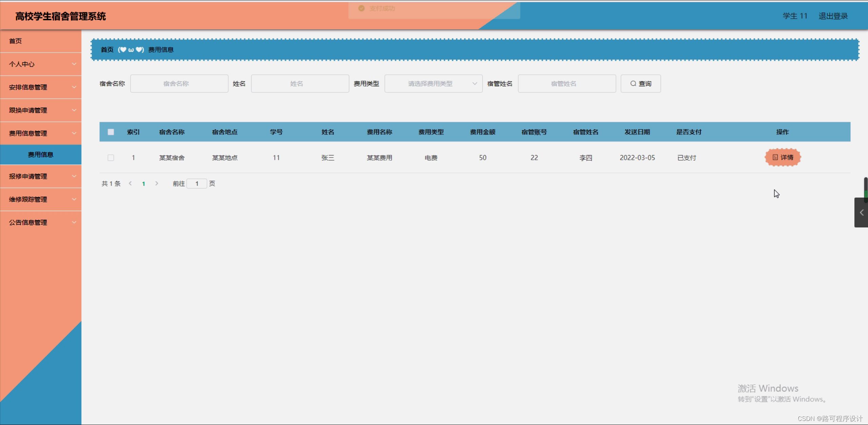Select the 费用信息 submenu entry
868x425 pixels.
coord(41,154)
